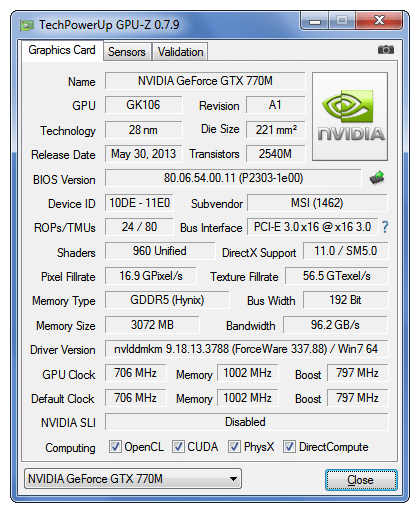
Task: Click the Default Clock row Memory 1002 MHz field
Action: 248,398
